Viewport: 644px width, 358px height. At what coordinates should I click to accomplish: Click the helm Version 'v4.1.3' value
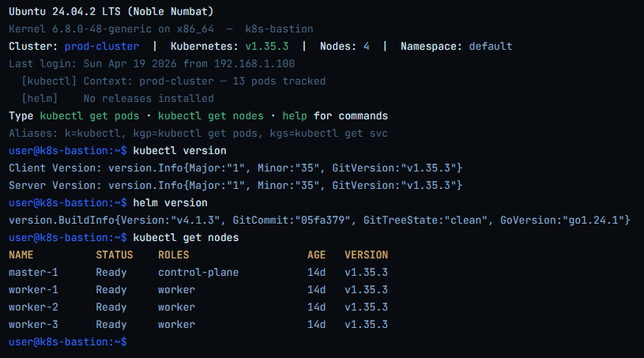pyautogui.click(x=195, y=220)
